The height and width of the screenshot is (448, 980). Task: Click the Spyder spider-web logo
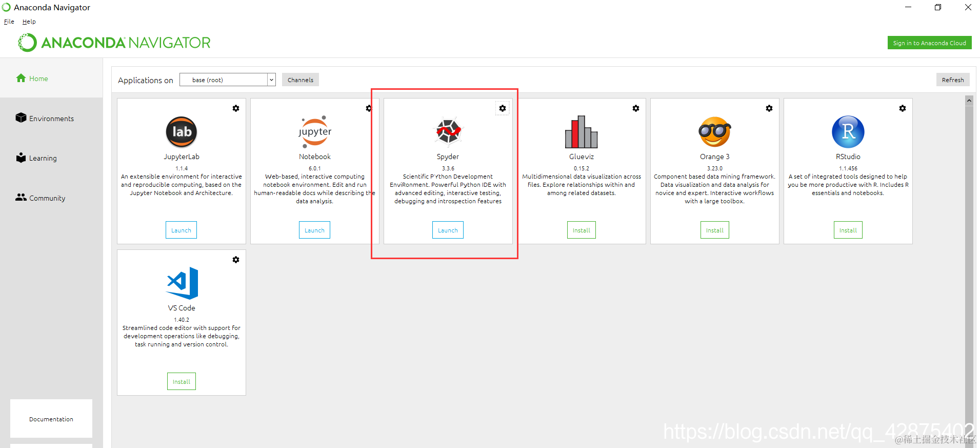coord(448,132)
